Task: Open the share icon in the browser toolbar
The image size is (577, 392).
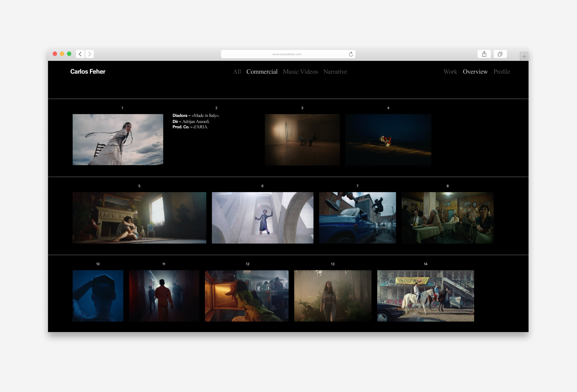Action: (x=484, y=54)
